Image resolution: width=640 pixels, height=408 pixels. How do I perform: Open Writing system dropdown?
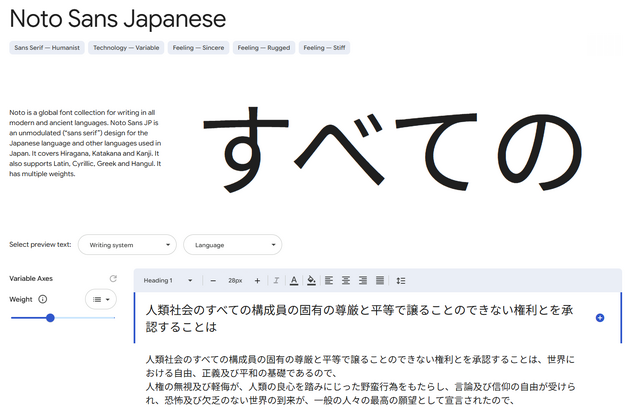pyautogui.click(x=127, y=245)
